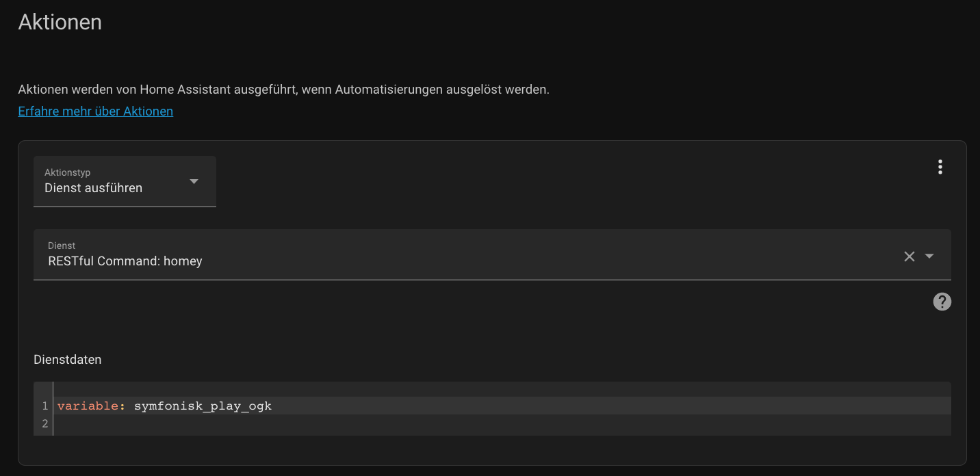Focus the "RESTful Command: homey" service field
Image resolution: width=980 pixels, height=476 pixels.
pyautogui.click(x=411, y=261)
